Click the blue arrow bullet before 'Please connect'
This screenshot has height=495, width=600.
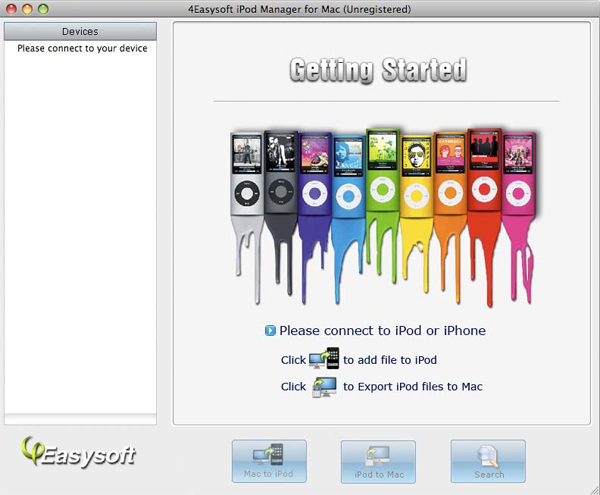coord(270,330)
